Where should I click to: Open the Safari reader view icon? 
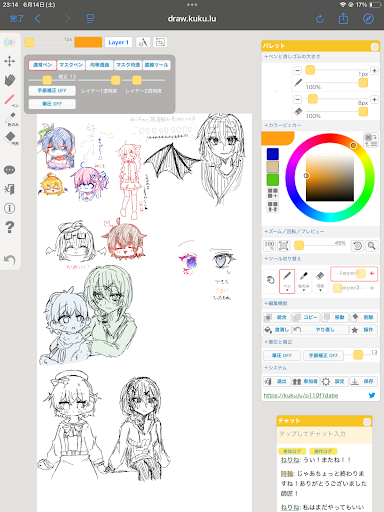(90, 19)
